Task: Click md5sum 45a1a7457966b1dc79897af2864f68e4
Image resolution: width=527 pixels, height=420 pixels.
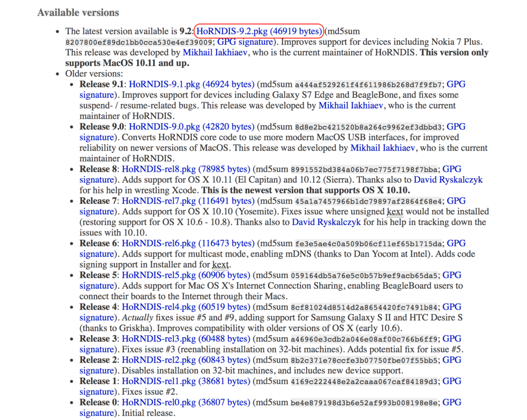Action: coord(368,201)
